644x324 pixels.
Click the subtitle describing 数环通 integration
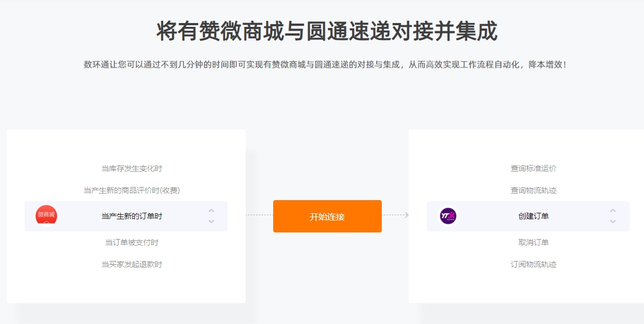(x=326, y=65)
